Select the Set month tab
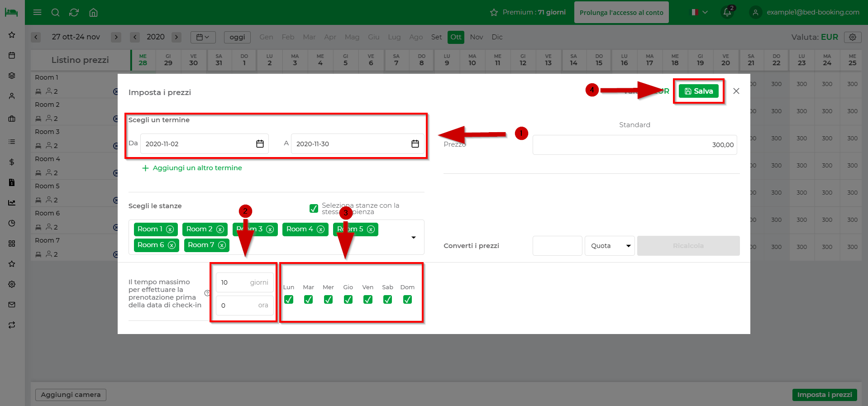 click(x=436, y=37)
